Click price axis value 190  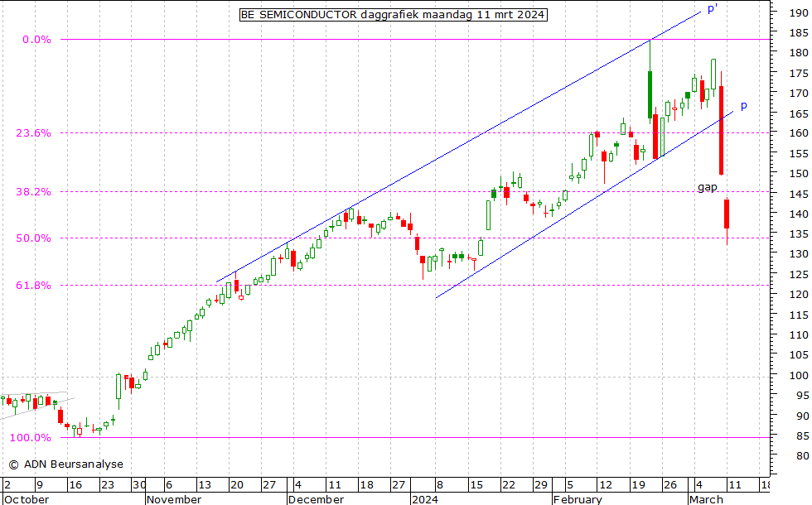(799, 13)
